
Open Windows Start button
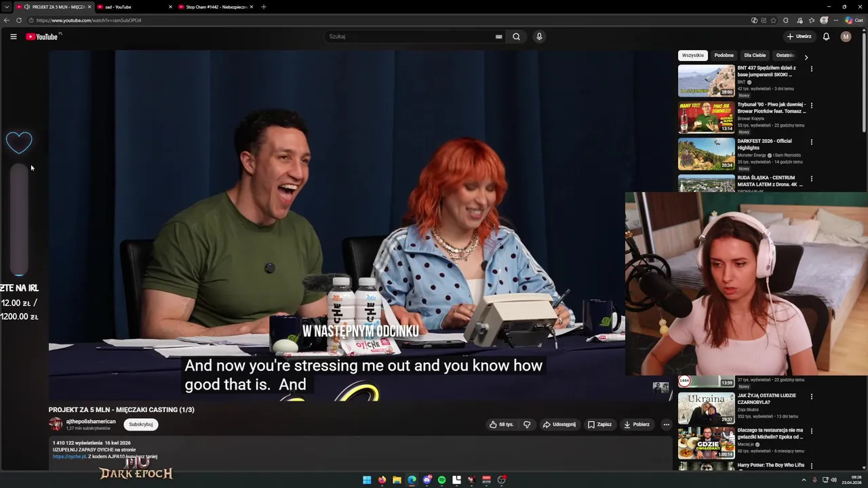coord(367,480)
